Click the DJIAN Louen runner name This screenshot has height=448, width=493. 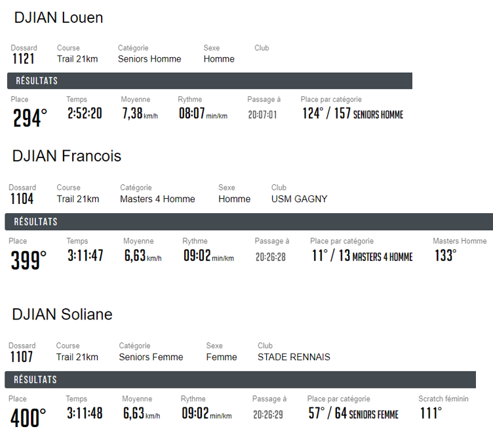tap(58, 18)
